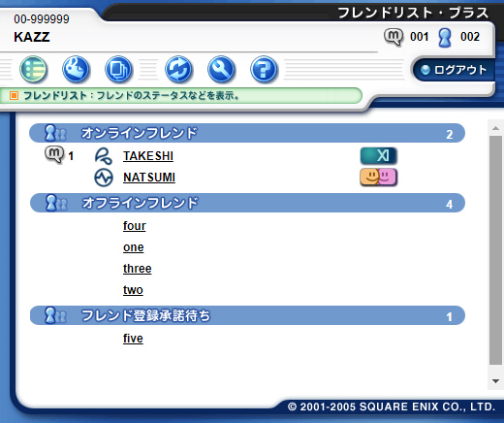Collapse the オンラインフレンド section header
Viewport: 504px width, 423px height.
[247, 133]
